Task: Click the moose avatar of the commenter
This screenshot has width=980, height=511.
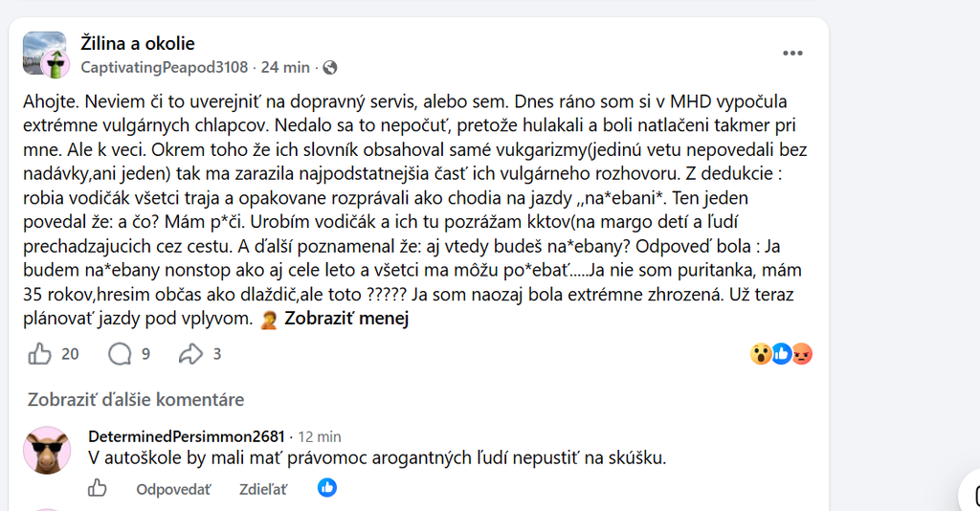Action: (47, 451)
